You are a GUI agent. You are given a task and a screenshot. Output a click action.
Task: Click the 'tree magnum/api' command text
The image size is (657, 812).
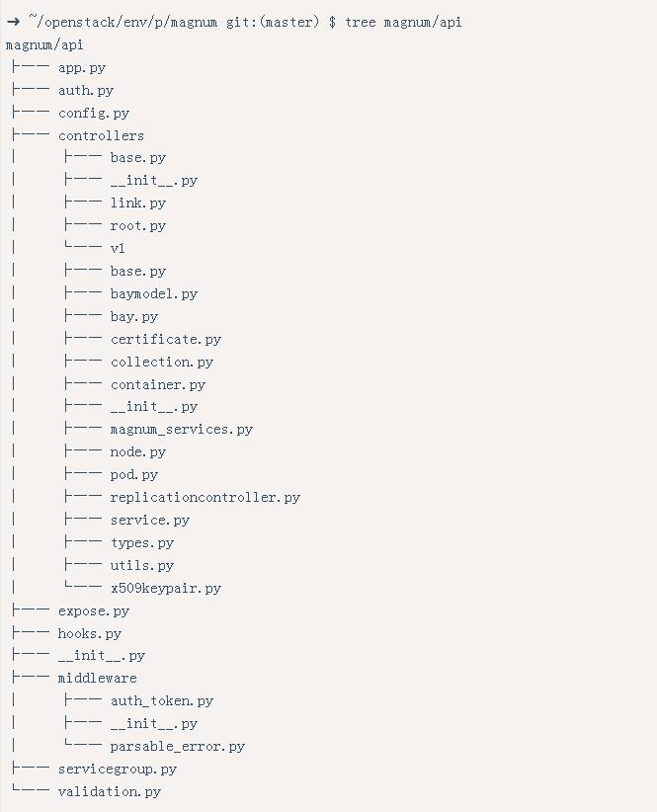click(x=403, y=23)
